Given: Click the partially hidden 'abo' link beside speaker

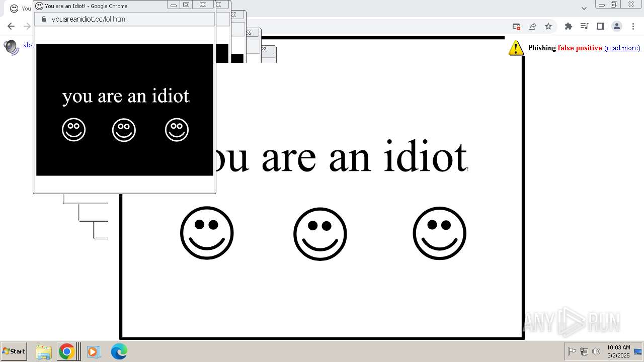Looking at the screenshot, I should [x=28, y=45].
